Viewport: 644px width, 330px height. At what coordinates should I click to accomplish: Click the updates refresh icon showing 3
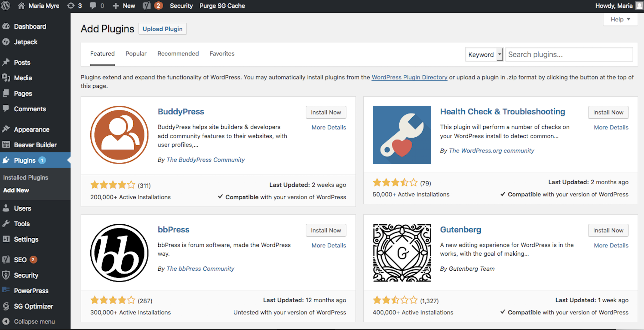click(x=71, y=6)
